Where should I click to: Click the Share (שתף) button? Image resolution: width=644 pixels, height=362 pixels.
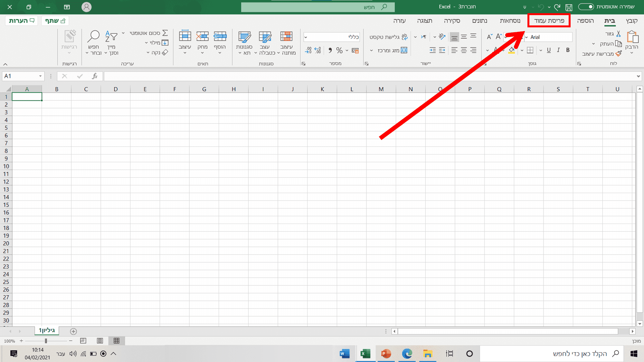tap(55, 21)
